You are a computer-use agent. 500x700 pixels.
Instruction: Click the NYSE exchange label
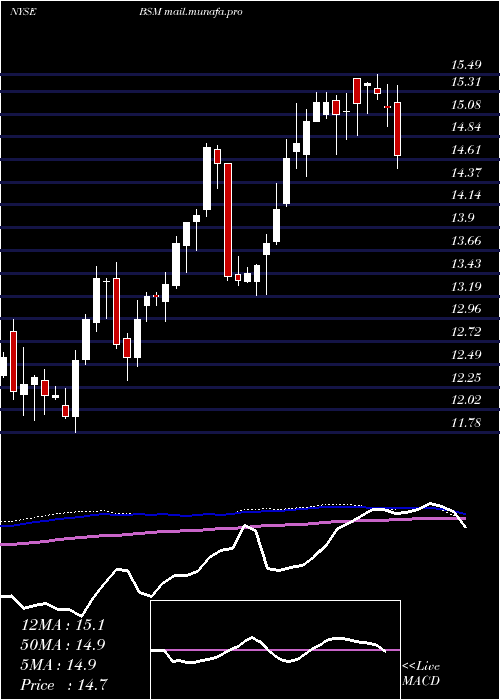pyautogui.click(x=23, y=12)
